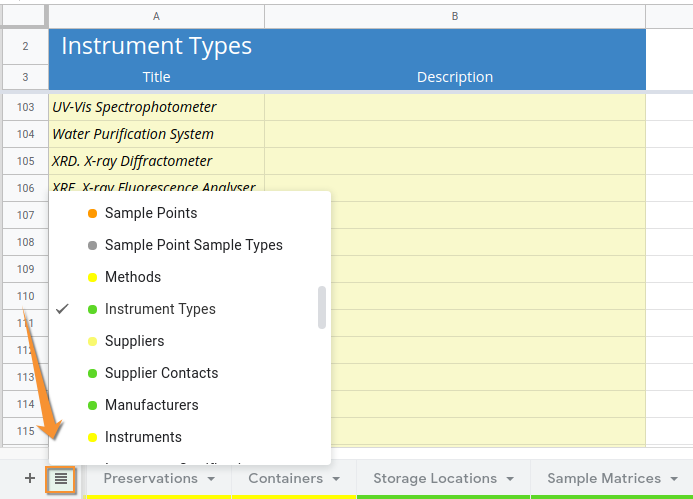Expand Storage Locations tab dropdown arrow
This screenshot has width=693, height=499.
click(x=509, y=479)
